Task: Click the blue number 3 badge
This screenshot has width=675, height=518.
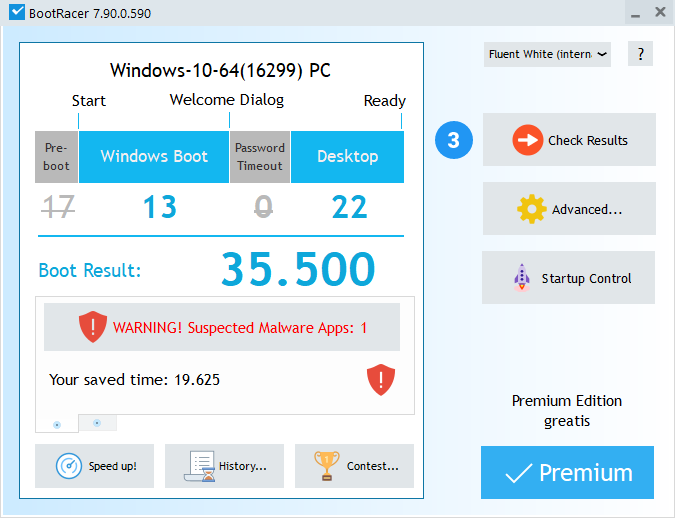Action: (x=453, y=140)
